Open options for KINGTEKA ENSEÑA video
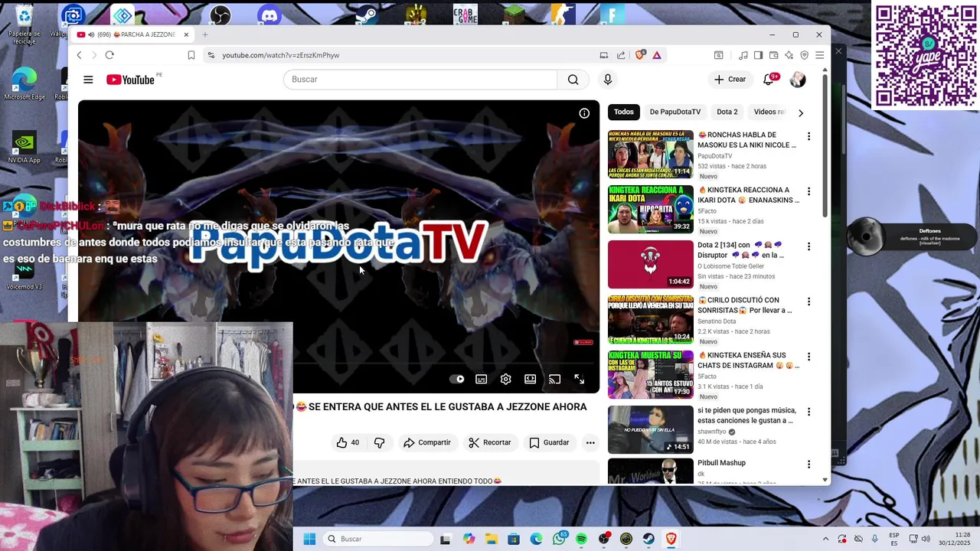 (x=808, y=357)
